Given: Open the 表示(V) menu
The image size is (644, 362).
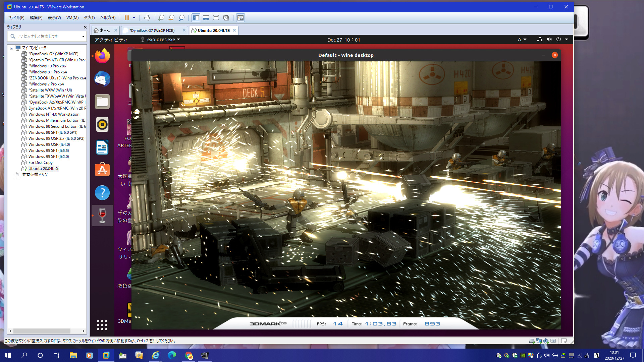Looking at the screenshot, I should click(54, 18).
